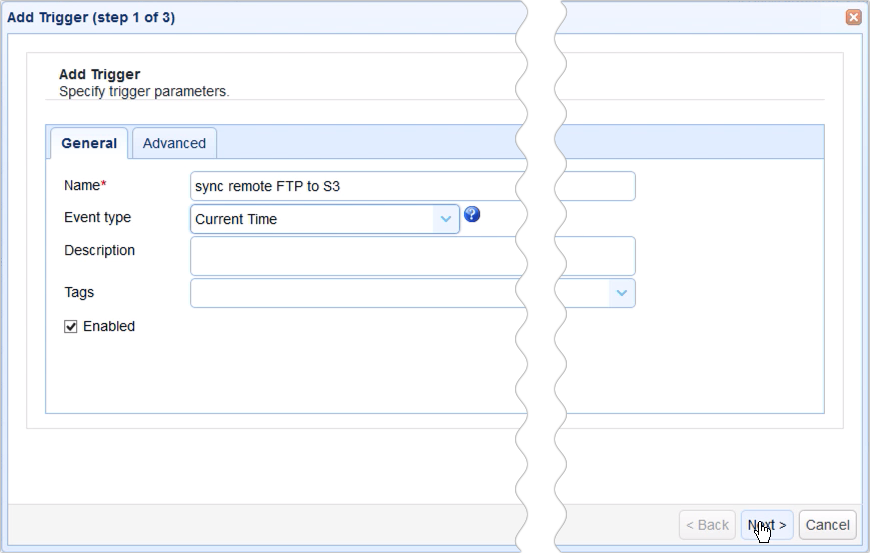Click the Event type help icon
Screen dimensions: 870x553
[472, 215]
